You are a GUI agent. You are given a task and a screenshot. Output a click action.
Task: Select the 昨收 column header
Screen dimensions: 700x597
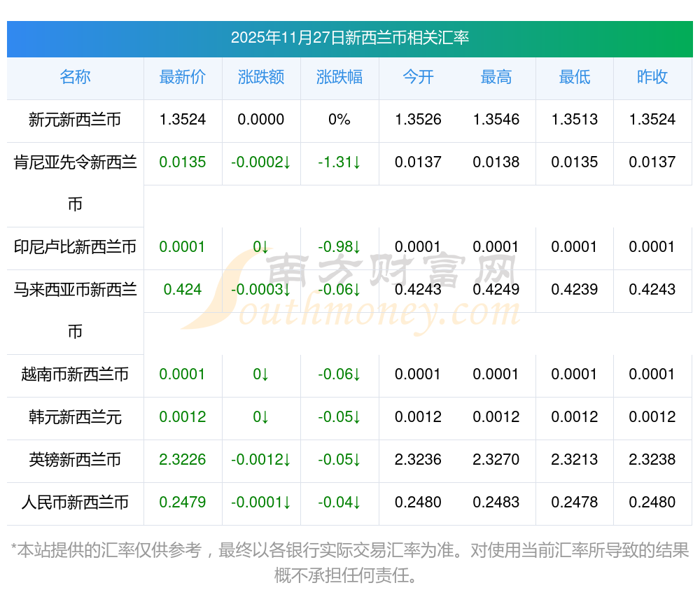point(652,78)
